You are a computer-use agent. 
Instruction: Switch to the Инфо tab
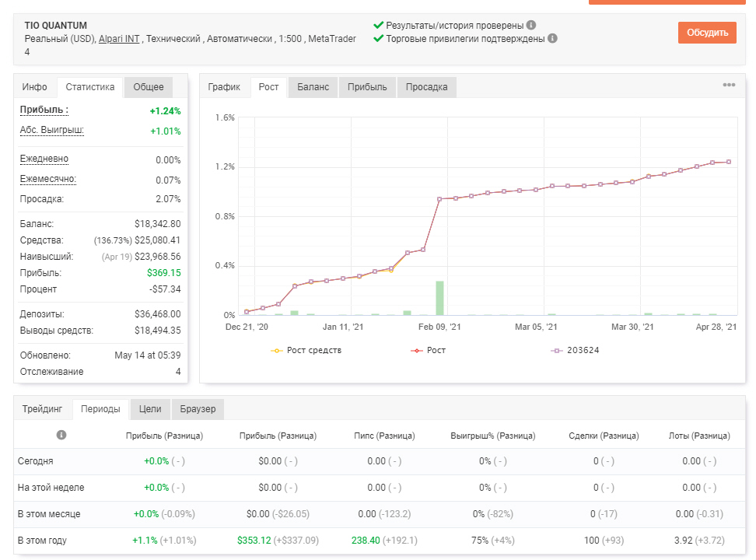point(35,87)
